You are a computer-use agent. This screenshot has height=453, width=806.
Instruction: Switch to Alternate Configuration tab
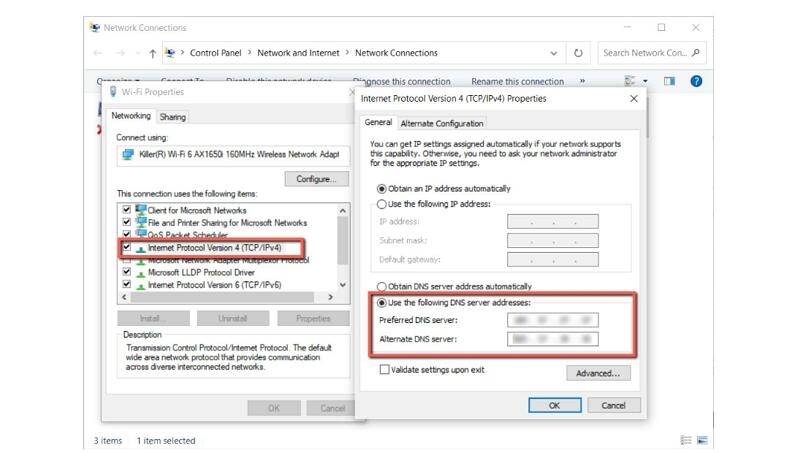(x=441, y=123)
